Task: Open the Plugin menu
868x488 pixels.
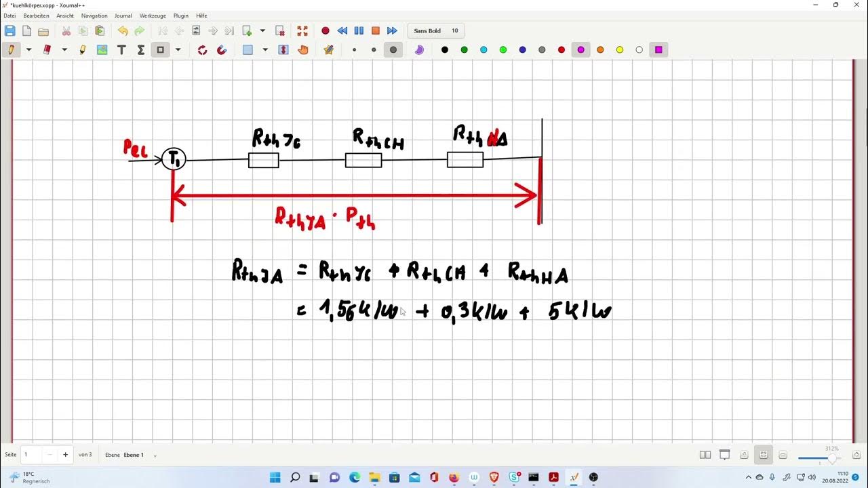Action: click(181, 16)
